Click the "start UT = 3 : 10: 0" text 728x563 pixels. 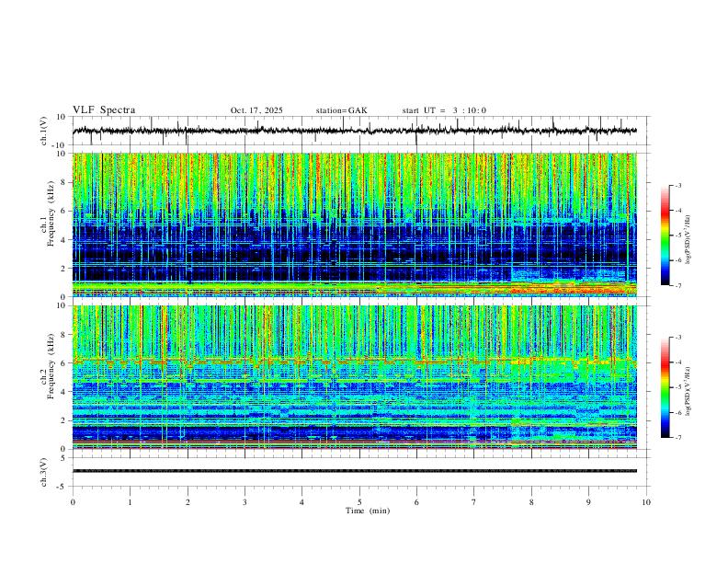(x=444, y=110)
